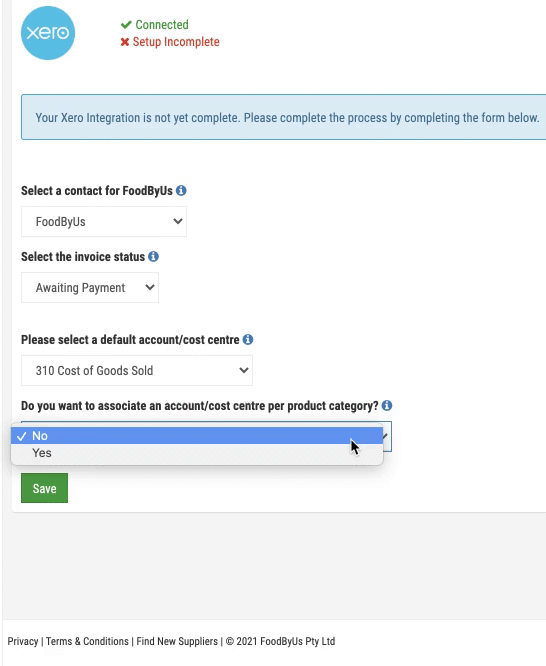Click the green Connected checkmark
The image size is (546, 666).
126,25
